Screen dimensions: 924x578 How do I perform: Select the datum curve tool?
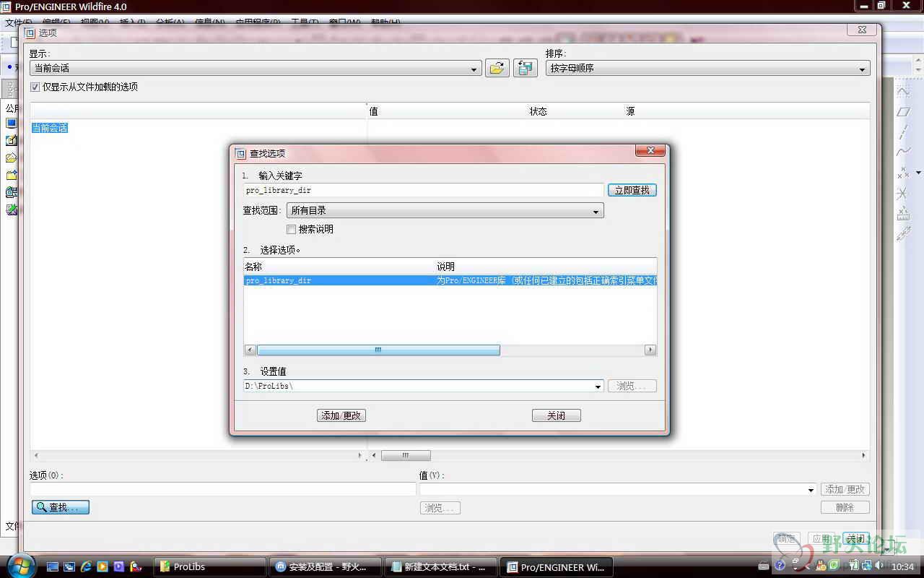pyautogui.click(x=903, y=152)
